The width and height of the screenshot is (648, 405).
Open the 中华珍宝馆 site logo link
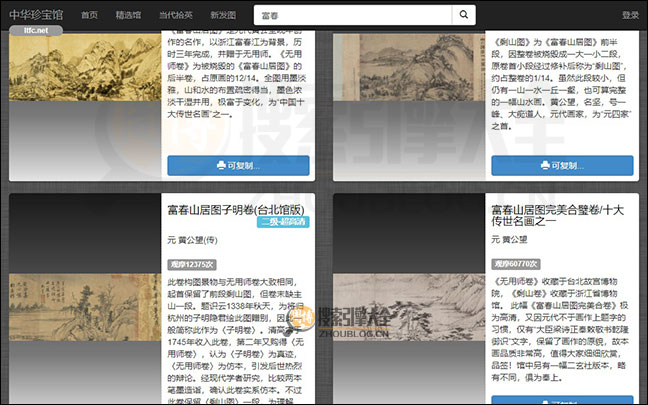(x=36, y=15)
